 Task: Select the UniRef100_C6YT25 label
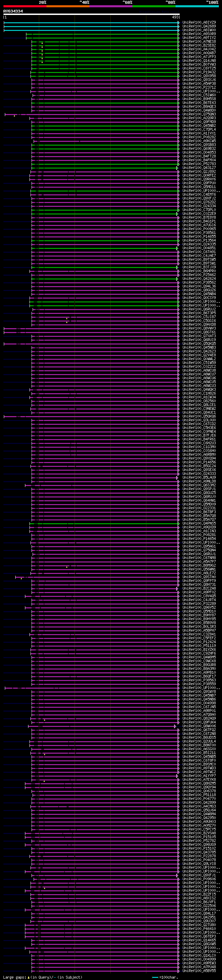[199, 68]
